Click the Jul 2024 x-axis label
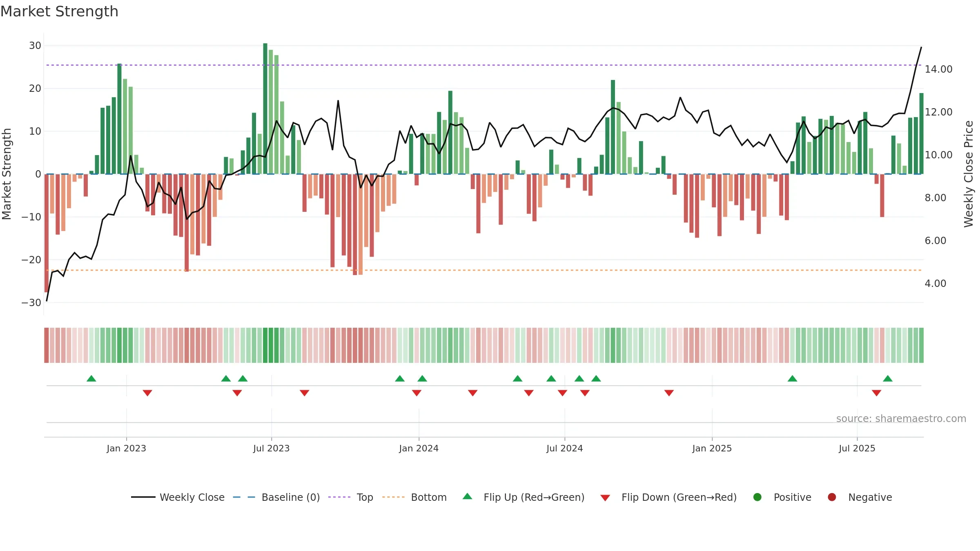980x551 pixels. click(565, 448)
